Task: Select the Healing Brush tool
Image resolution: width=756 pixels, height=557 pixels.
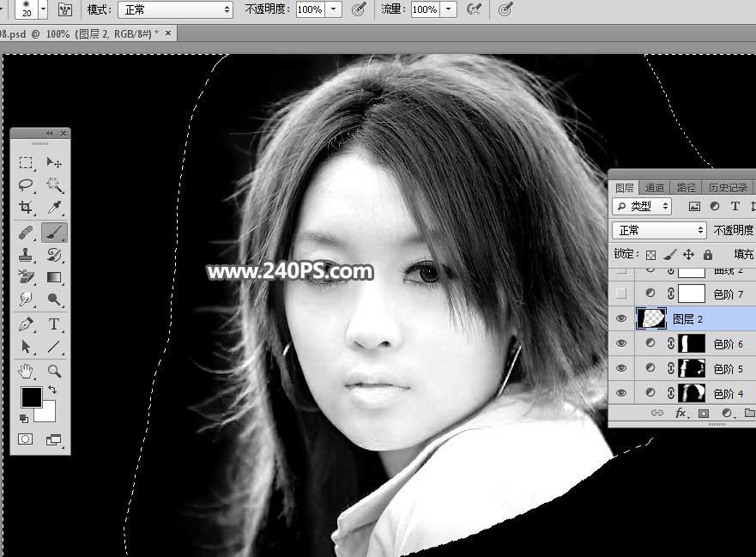Action: (26, 233)
